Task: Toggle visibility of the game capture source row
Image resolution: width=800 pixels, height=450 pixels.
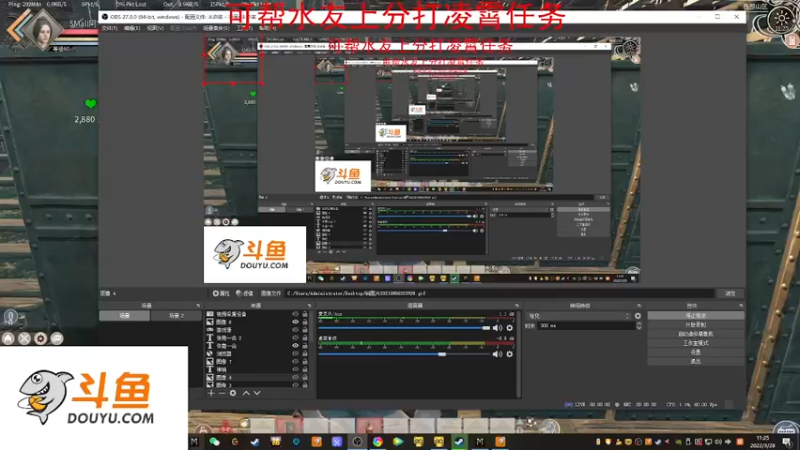Action: (295, 330)
